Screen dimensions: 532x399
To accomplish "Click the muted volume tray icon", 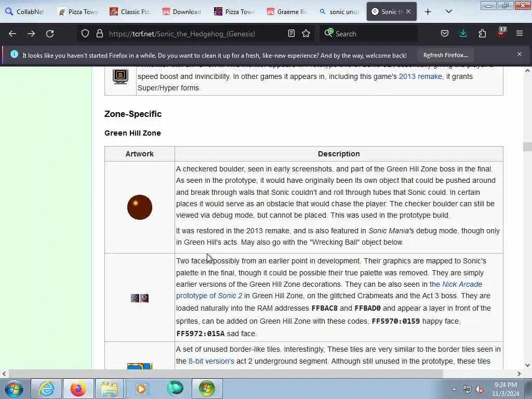I will (480, 390).
